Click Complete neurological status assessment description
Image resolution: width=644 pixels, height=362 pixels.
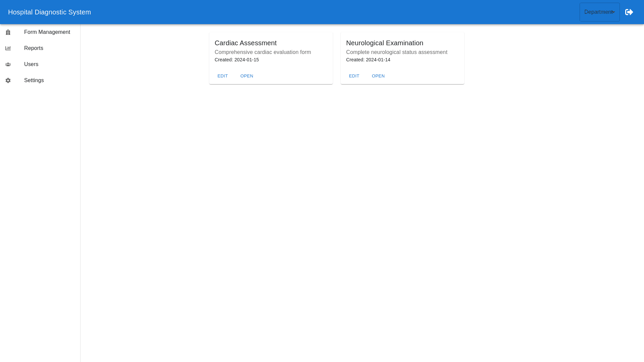(396, 52)
